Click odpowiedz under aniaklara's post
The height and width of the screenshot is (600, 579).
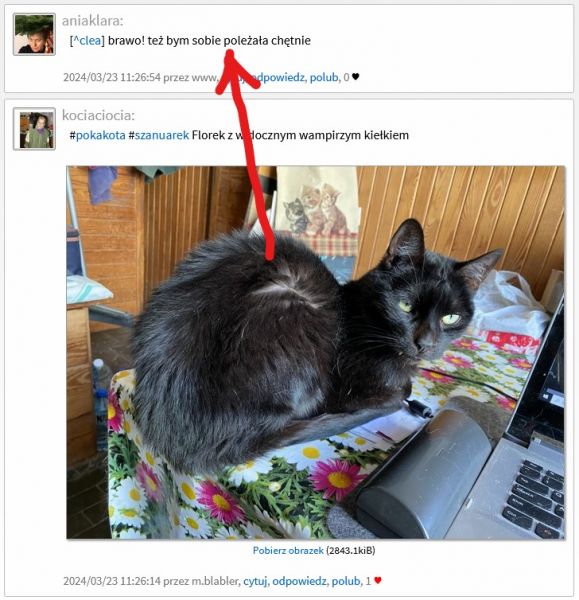pos(277,77)
